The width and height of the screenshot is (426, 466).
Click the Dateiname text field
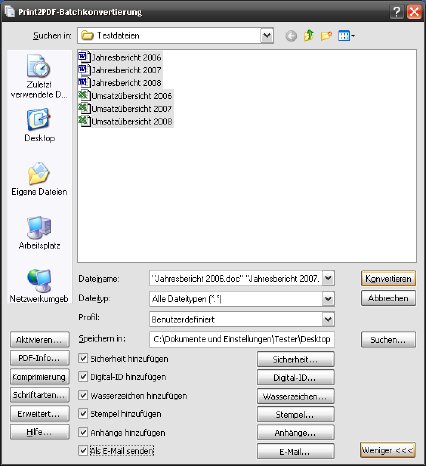[236, 278]
